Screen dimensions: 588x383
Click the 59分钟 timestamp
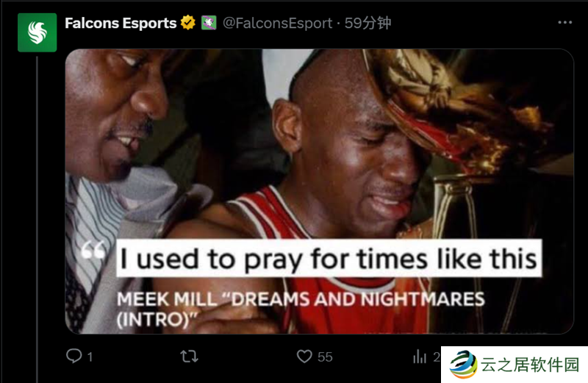pos(367,23)
